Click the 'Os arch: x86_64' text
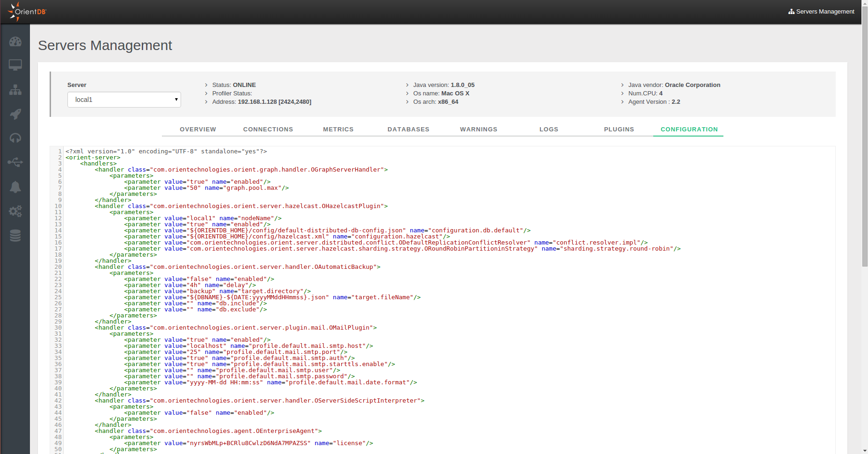Image resolution: width=868 pixels, height=454 pixels. click(x=436, y=102)
